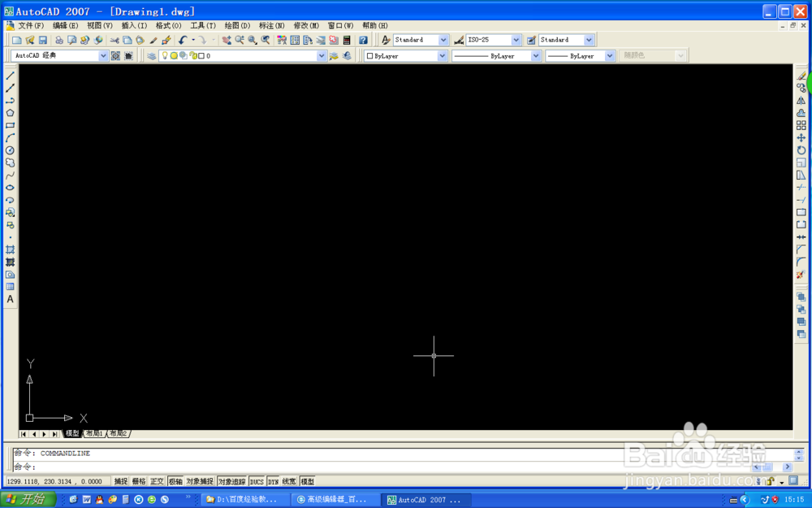Screen dimensions: 812x508
Task: Click the Match Properties brush icon
Action: [x=153, y=40]
